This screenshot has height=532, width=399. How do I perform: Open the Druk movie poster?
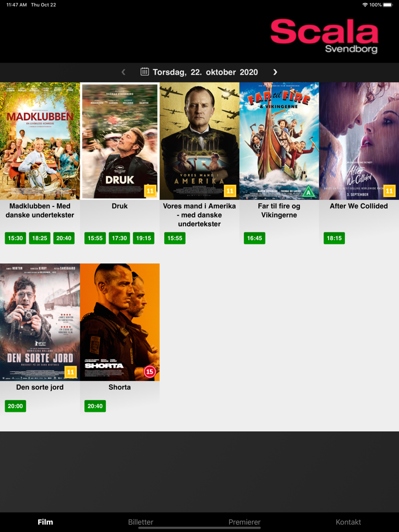pos(120,141)
